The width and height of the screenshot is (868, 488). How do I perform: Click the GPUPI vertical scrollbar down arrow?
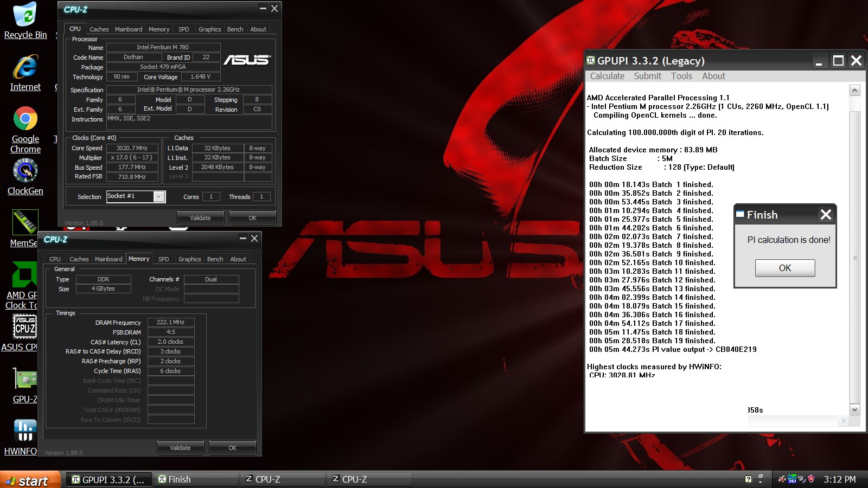[855, 410]
